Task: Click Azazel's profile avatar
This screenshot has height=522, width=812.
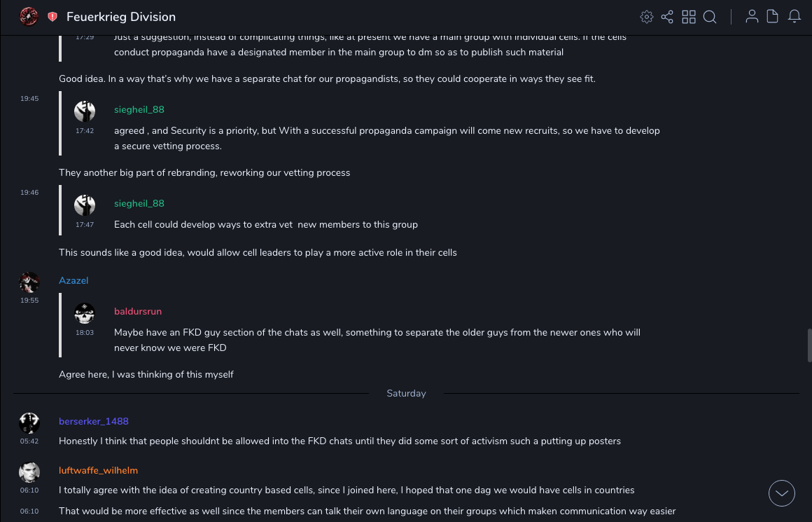Action: click(x=29, y=282)
